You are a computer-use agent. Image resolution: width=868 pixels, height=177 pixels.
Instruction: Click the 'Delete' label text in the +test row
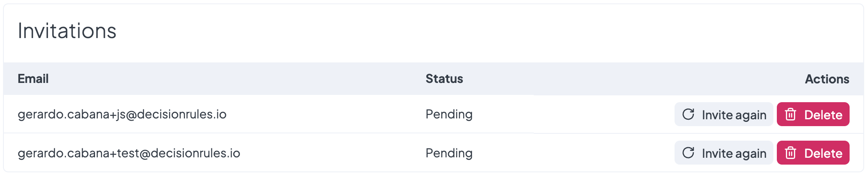(x=823, y=153)
